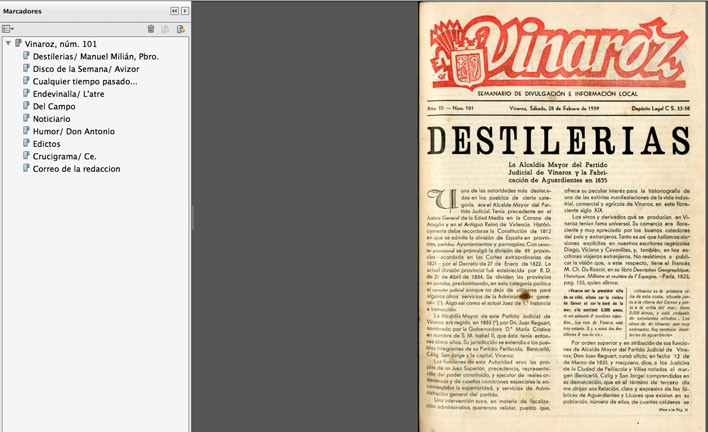
Task: Open the Del Campo bookmark
Action: pyautogui.click(x=54, y=106)
